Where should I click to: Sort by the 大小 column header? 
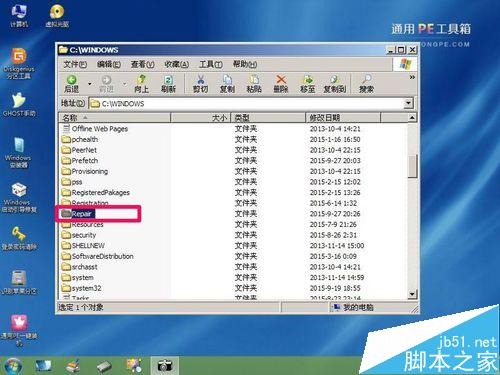click(x=201, y=118)
